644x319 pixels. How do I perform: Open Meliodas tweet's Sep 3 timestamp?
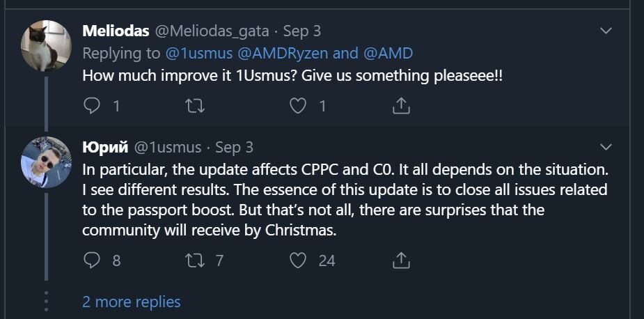(302, 31)
